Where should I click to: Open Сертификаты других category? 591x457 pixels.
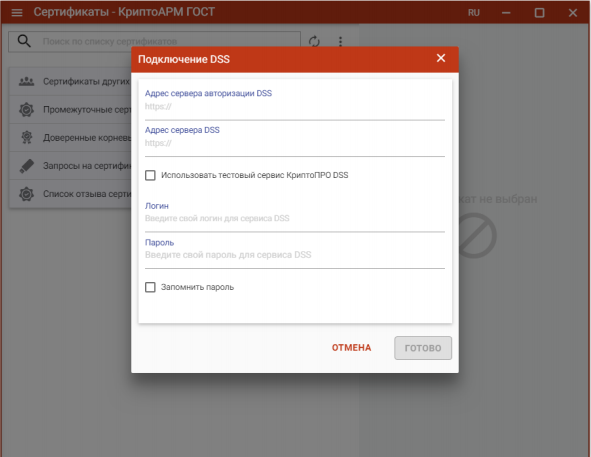pyautogui.click(x=70, y=81)
